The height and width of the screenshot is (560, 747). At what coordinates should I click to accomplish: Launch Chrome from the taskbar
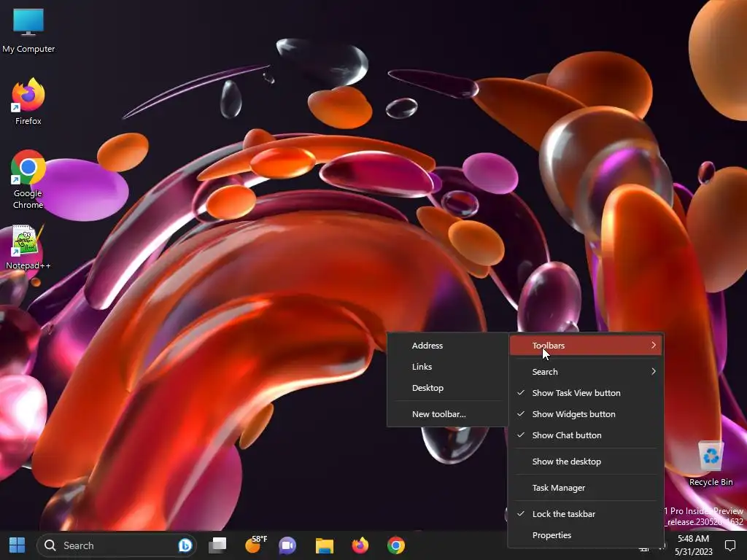pos(396,545)
